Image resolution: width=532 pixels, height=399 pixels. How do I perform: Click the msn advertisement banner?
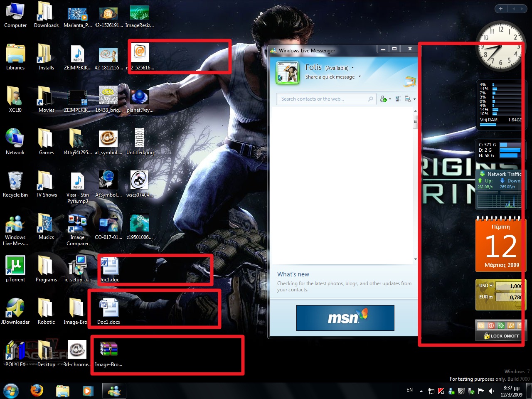345,318
